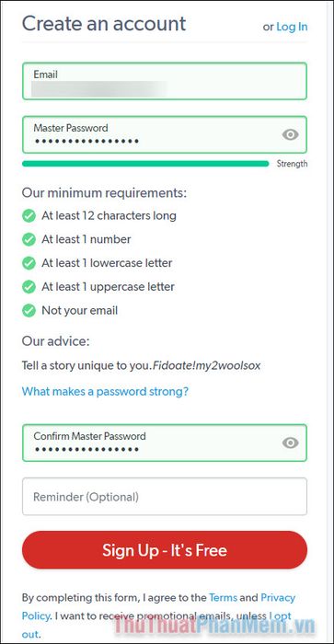Click the checkmark beside 1 lowercase letter

click(29, 263)
